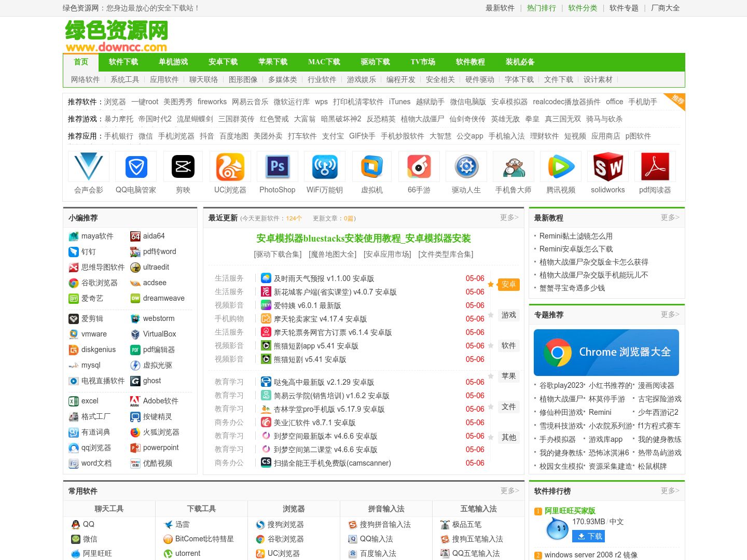Screen dimensions: 747x560
Task: Switch to the 软件下载 tab
Action: [123, 62]
